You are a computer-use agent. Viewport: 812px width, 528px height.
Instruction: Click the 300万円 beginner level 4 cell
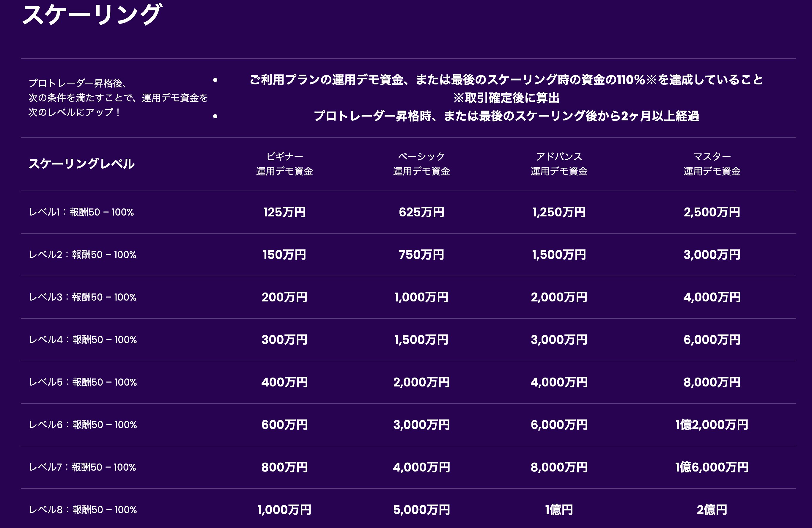(x=284, y=340)
